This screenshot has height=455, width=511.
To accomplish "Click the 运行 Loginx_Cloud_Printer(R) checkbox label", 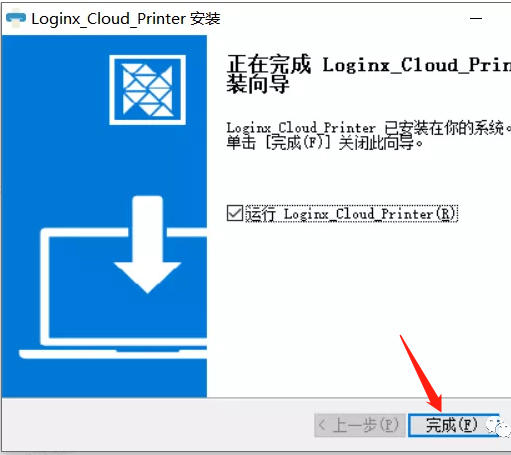I will [x=351, y=214].
